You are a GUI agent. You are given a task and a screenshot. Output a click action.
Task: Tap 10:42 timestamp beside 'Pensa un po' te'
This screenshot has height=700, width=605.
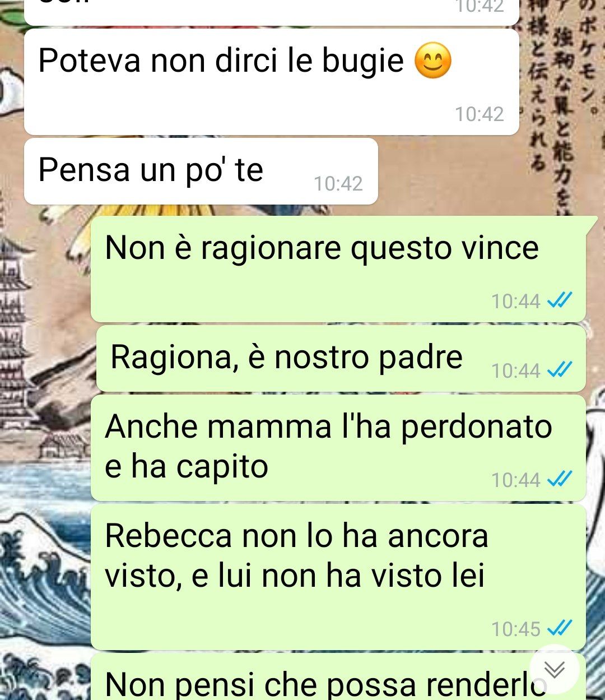[338, 184]
